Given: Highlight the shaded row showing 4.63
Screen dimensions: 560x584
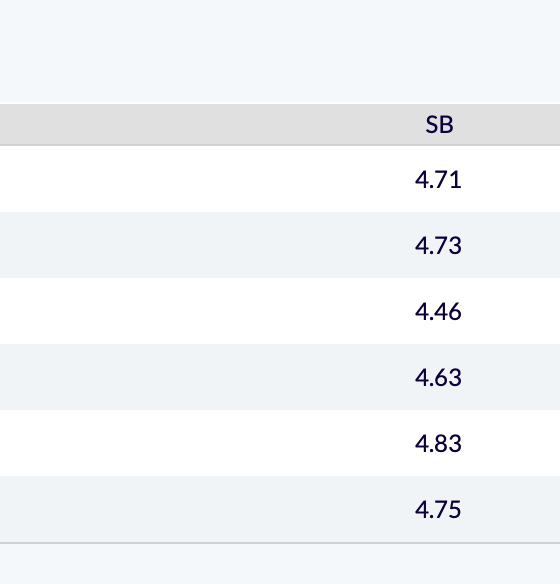Looking at the screenshot, I should click(x=280, y=377).
